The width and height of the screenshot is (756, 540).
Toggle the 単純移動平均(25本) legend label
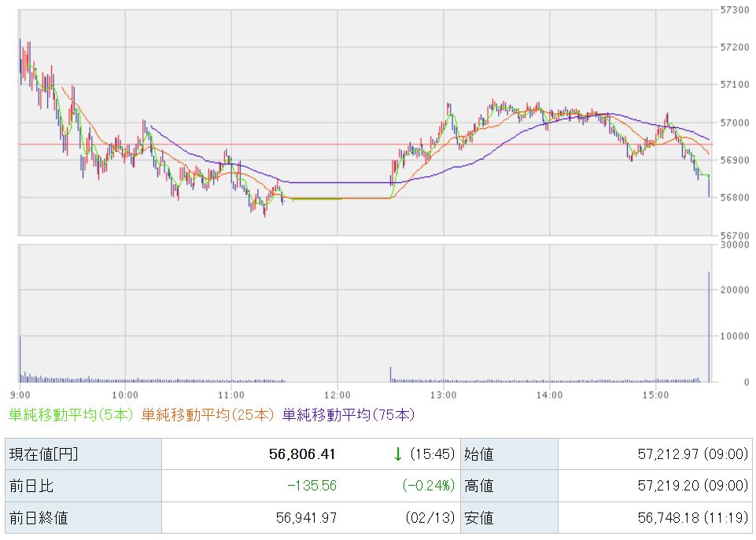tap(209, 414)
